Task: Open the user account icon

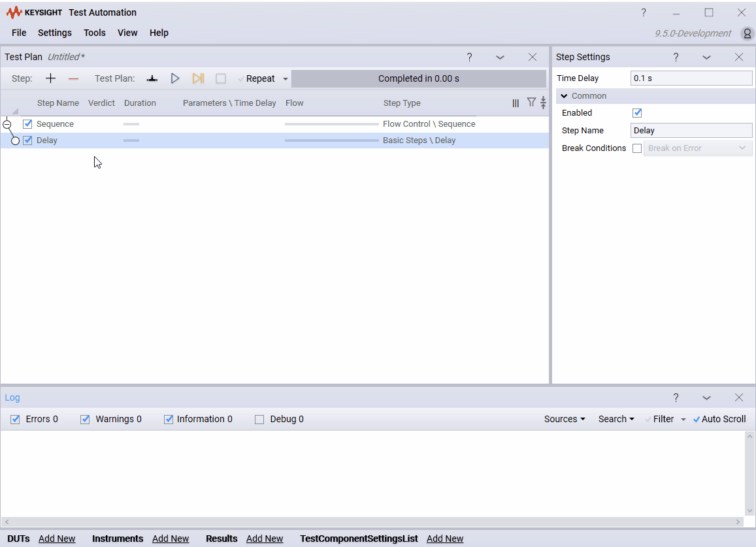Action: coord(747,33)
